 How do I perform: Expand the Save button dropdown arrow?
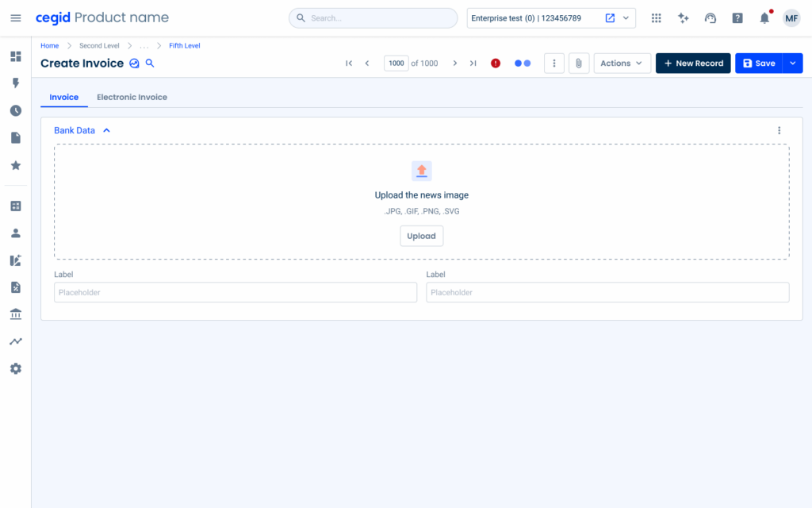(x=793, y=63)
